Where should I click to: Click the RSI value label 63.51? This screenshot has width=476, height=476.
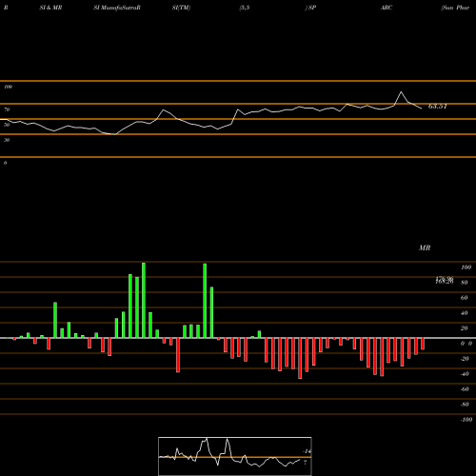point(438,107)
